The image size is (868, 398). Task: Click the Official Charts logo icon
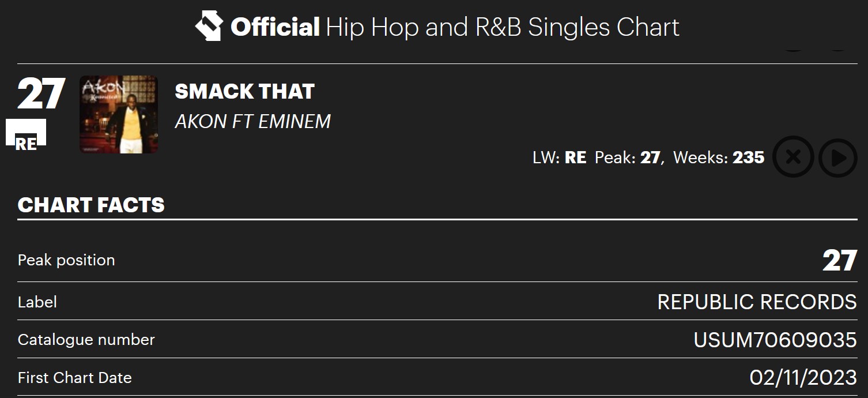tap(208, 27)
